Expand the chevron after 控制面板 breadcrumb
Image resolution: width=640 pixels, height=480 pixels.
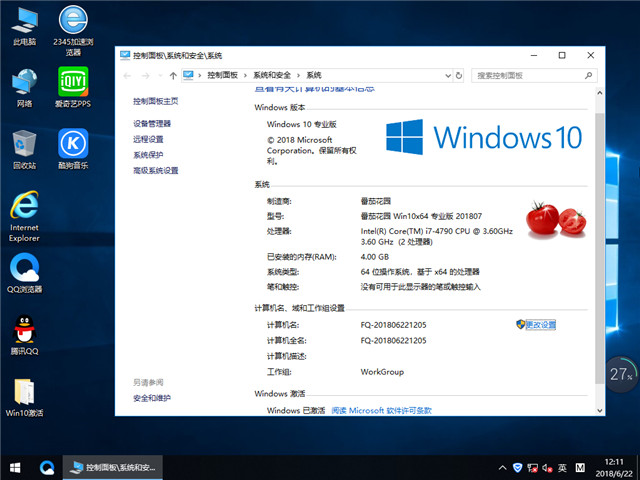[x=245, y=76]
